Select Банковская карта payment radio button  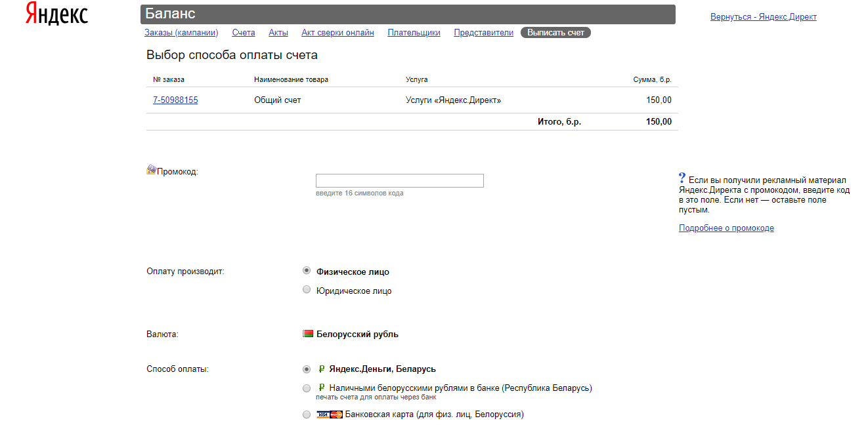coord(307,415)
